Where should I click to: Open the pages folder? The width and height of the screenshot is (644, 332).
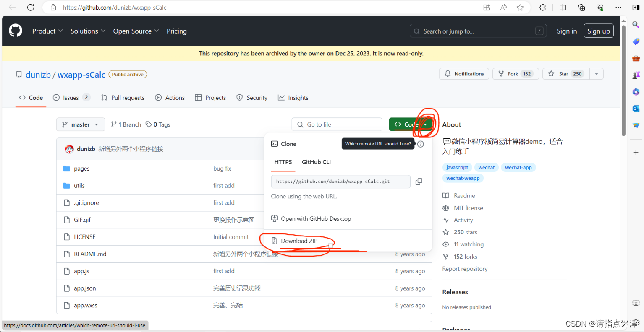[82, 169]
